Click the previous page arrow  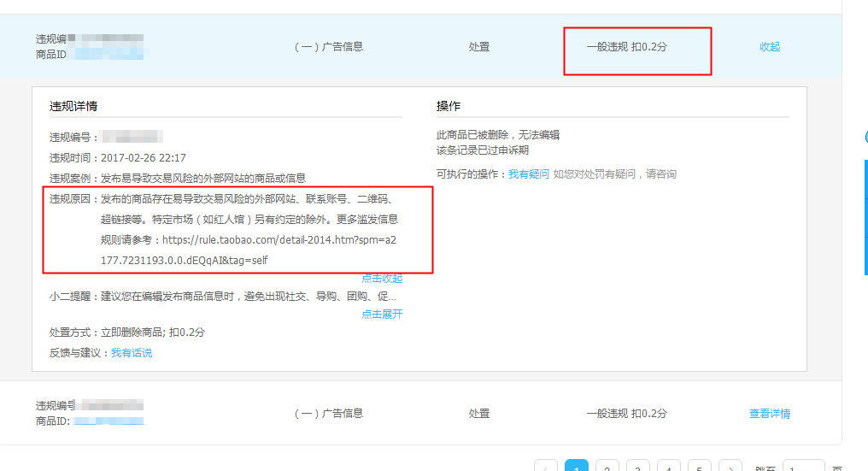click(546, 467)
